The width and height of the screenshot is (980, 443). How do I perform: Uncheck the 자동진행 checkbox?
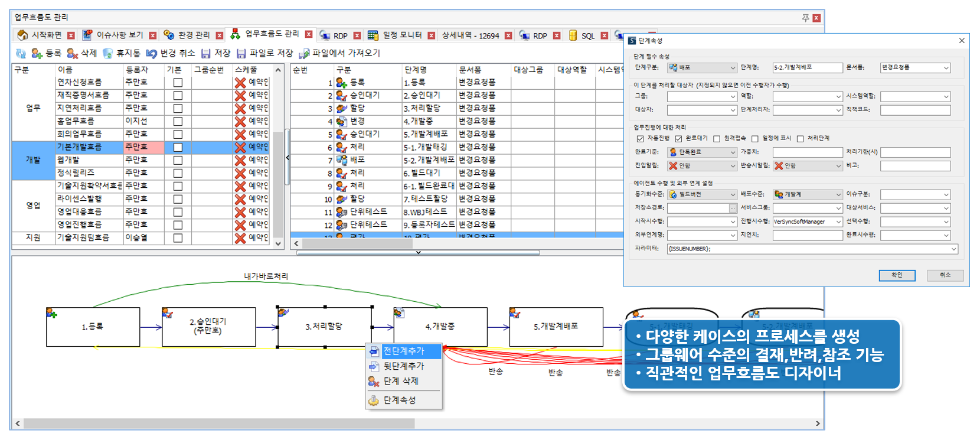point(640,139)
